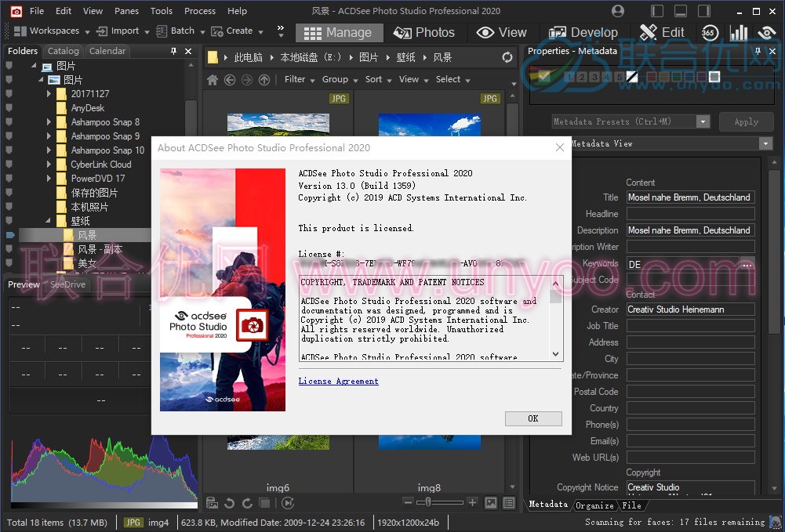Open the Dashboard bar-chart mode icon
The height and width of the screenshot is (532, 785).
739,32
